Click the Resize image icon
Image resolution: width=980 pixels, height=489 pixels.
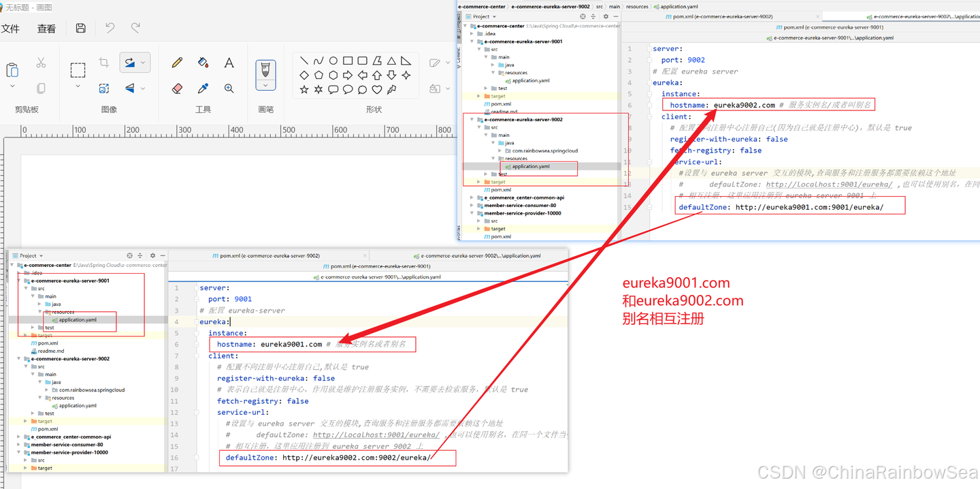point(104,89)
